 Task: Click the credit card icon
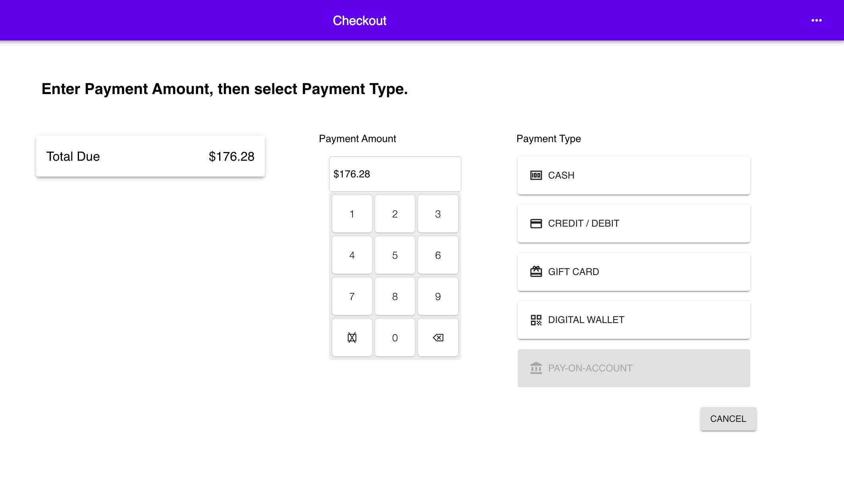coord(536,223)
